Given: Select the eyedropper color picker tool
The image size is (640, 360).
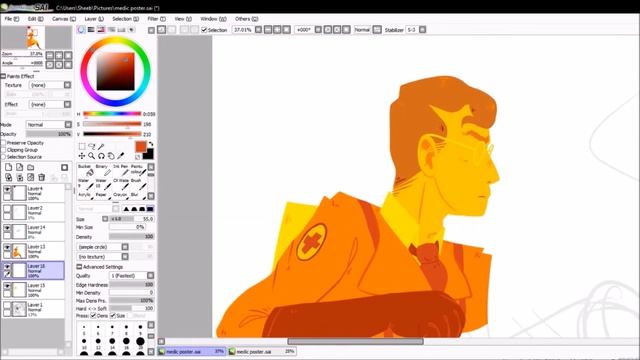Looking at the screenshot, I should (121, 156).
